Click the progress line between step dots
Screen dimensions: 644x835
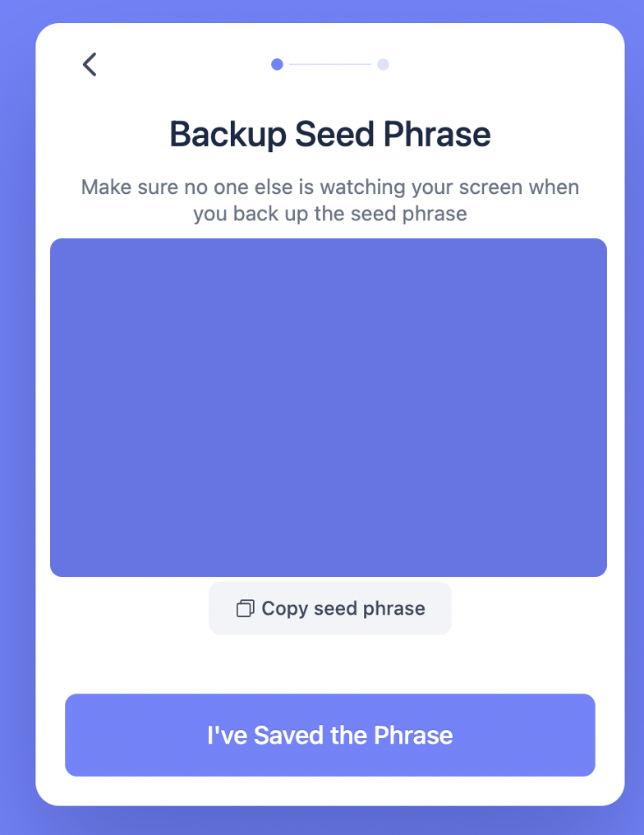click(330, 64)
